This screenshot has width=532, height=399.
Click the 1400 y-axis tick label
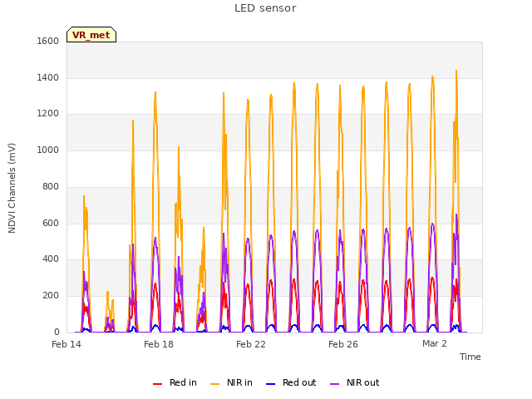coord(48,77)
